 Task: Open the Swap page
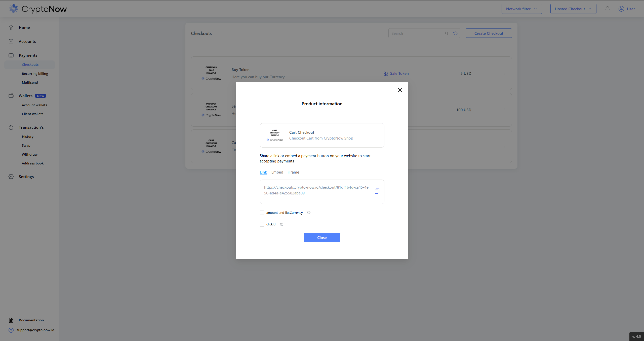coord(26,145)
